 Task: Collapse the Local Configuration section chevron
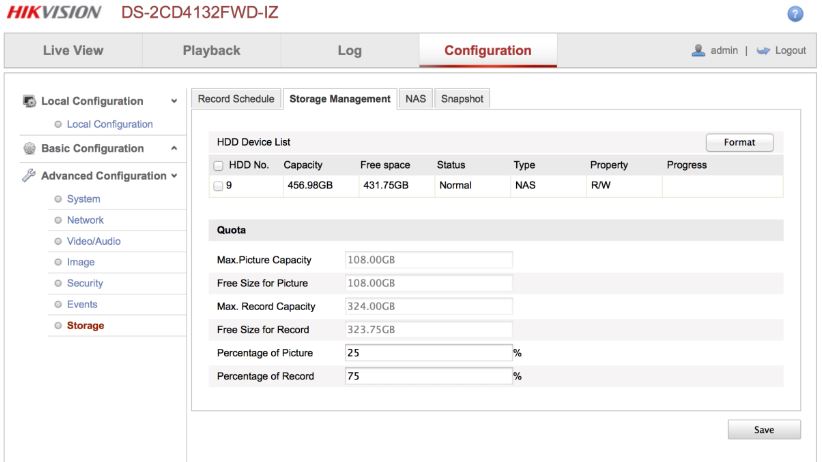[174, 101]
